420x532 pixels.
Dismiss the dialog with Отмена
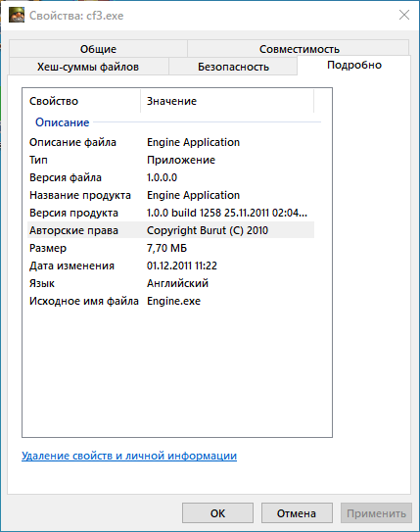297,513
